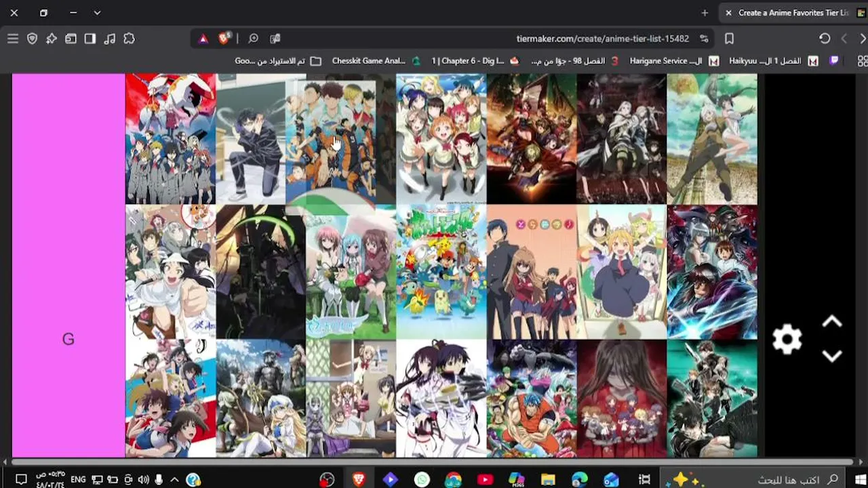Open the Brave main menu
The image size is (868, 488).
pos(13,39)
